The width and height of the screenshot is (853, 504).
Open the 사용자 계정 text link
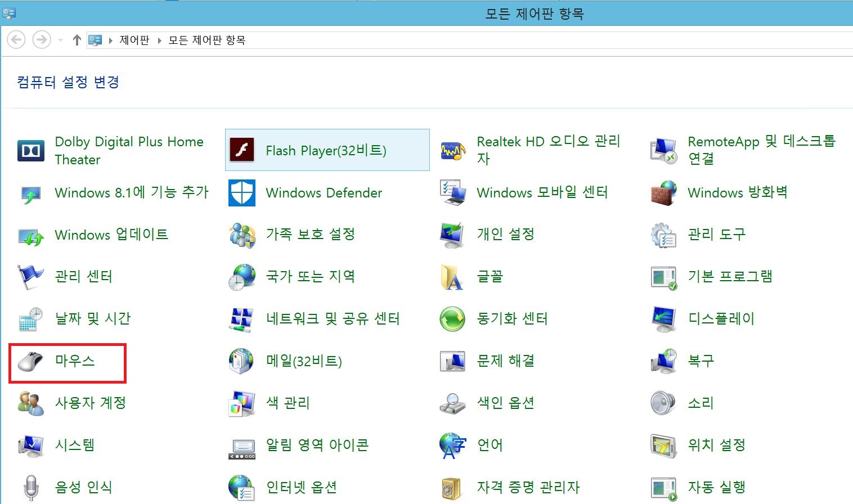coord(91,403)
